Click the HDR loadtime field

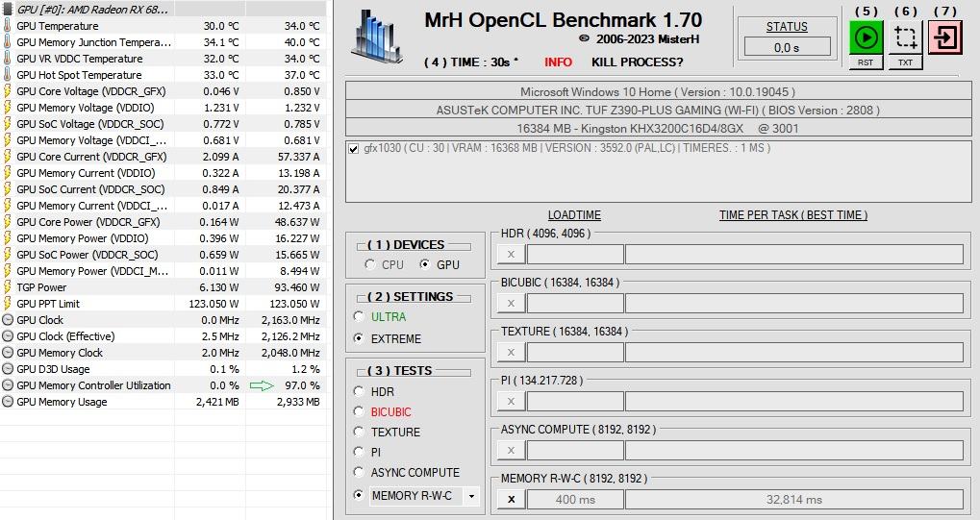point(576,255)
